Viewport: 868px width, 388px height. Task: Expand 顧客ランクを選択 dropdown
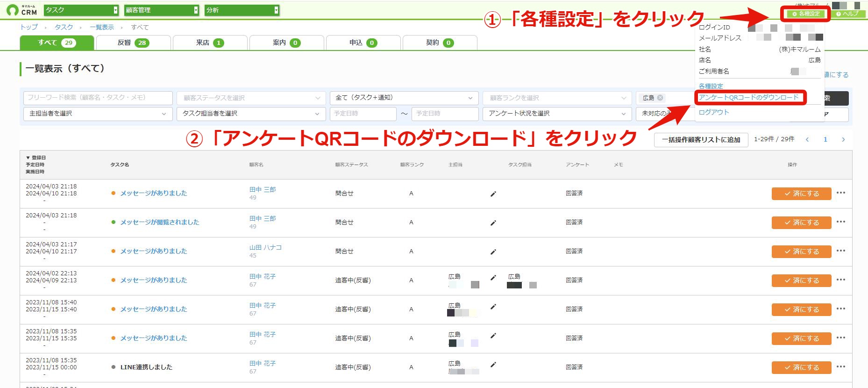click(x=557, y=98)
